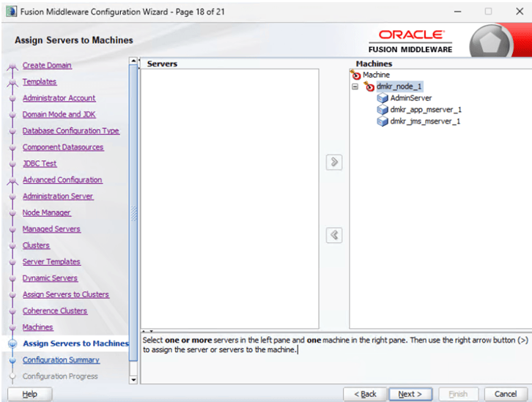Go back to Machines step

click(38, 327)
